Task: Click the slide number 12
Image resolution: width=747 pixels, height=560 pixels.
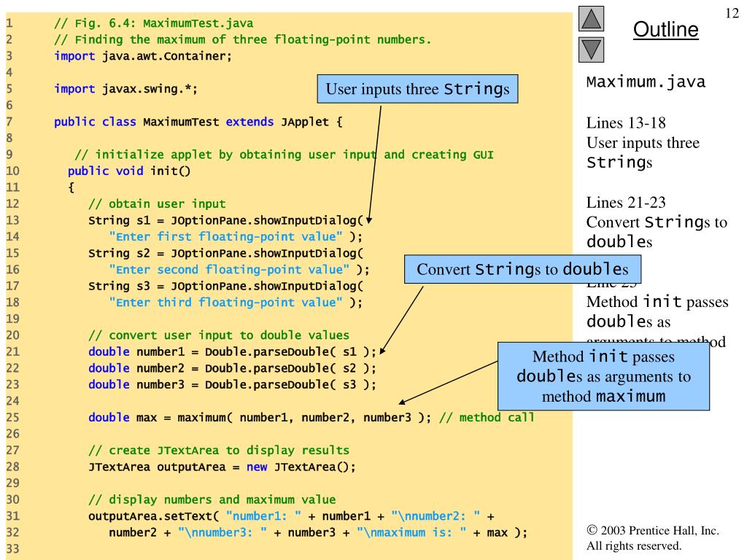Action: [x=732, y=13]
